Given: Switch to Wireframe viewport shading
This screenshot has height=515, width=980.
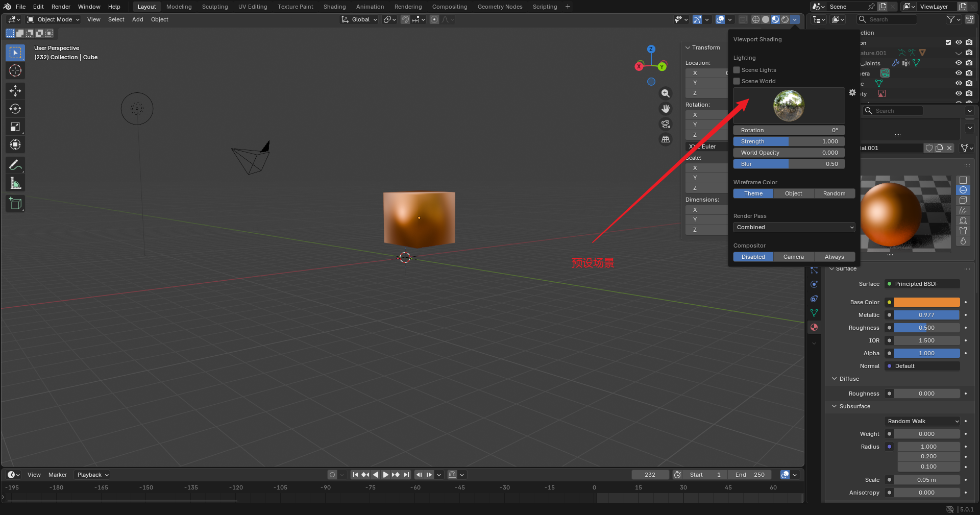Looking at the screenshot, I should pos(756,19).
